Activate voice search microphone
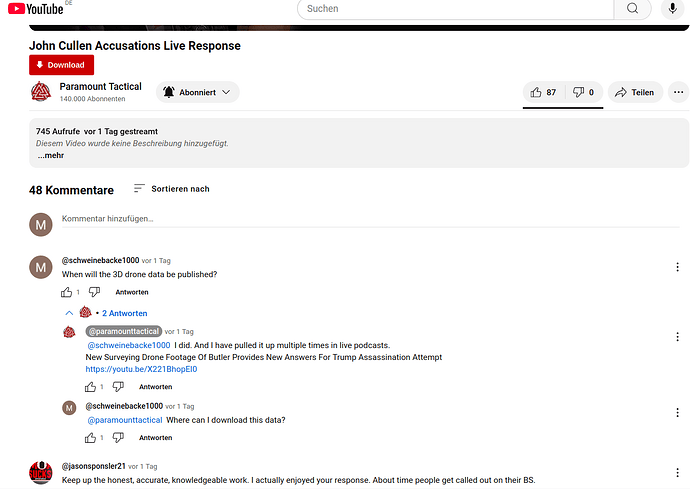This screenshot has height=490, width=690. [x=672, y=8]
